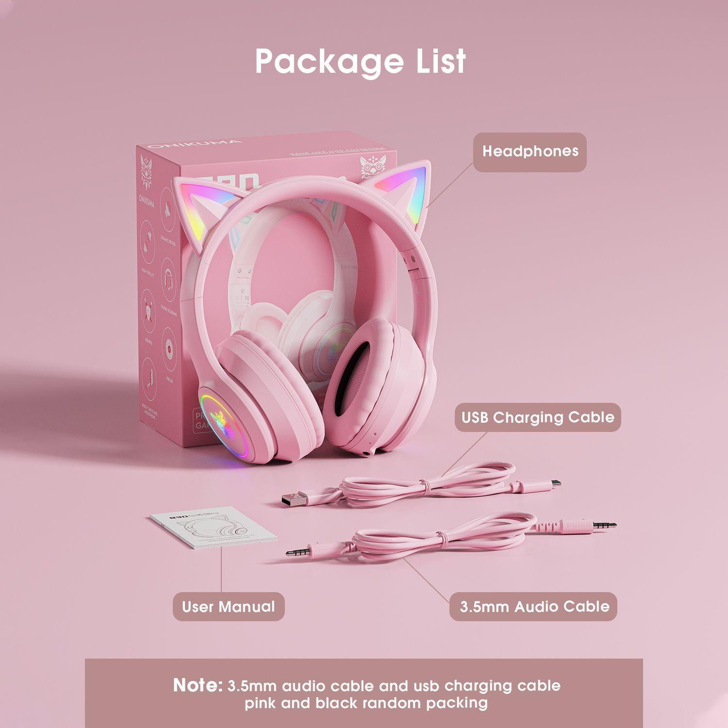Click the Headphones label
This screenshot has width=728, height=728.
tap(530, 152)
